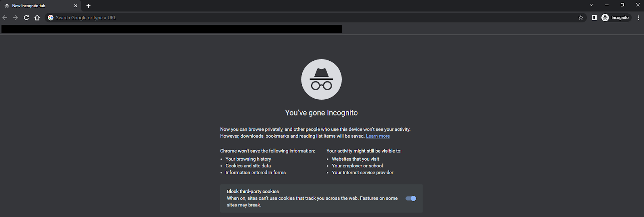Minimize the Chrome window
This screenshot has height=217, width=644.
click(x=607, y=5)
